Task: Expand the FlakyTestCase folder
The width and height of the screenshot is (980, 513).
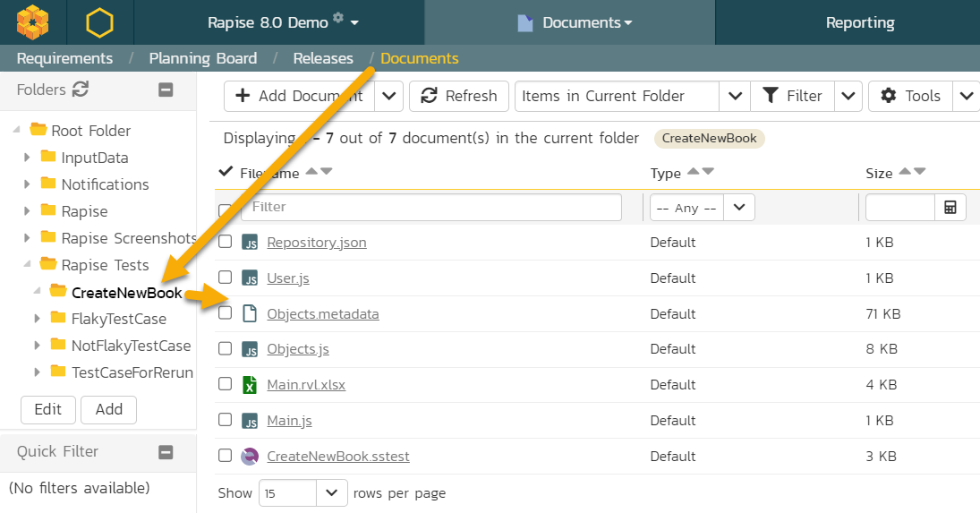Action: tap(37, 319)
